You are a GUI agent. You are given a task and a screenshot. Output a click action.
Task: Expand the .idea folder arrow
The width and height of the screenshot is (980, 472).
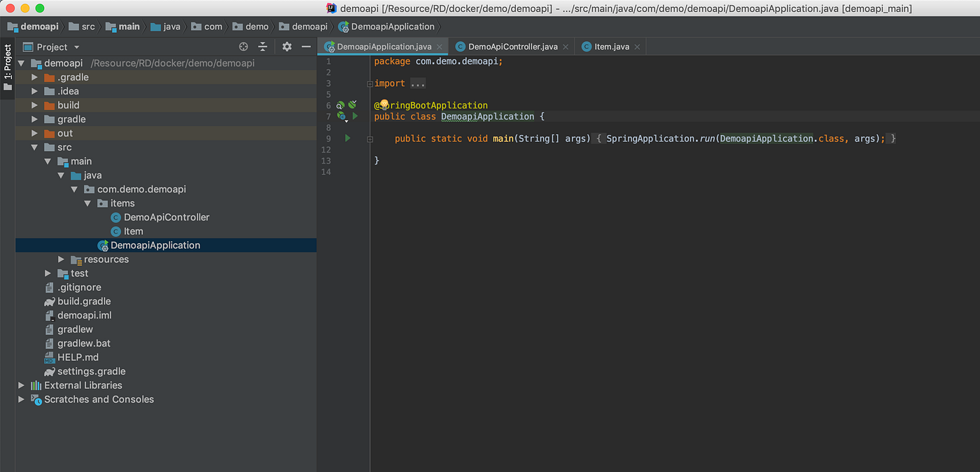pos(34,92)
